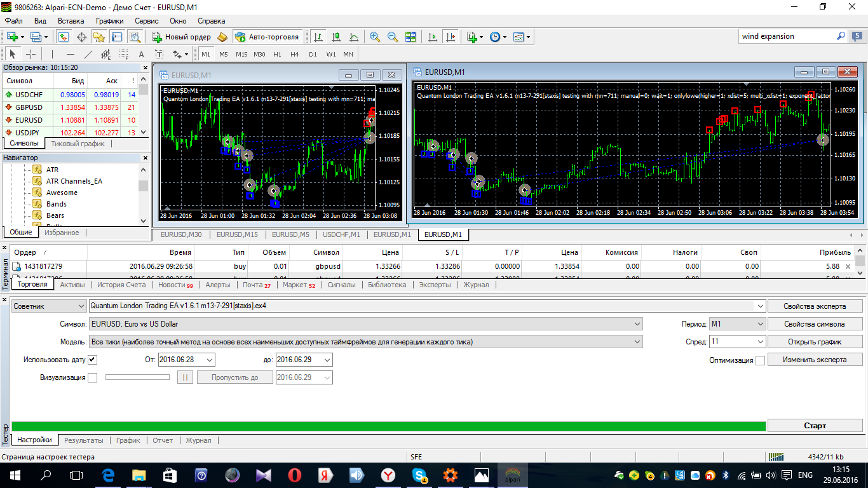This screenshot has height=488, width=868.
Task: Choose the H4 timeframe button
Action: (295, 55)
